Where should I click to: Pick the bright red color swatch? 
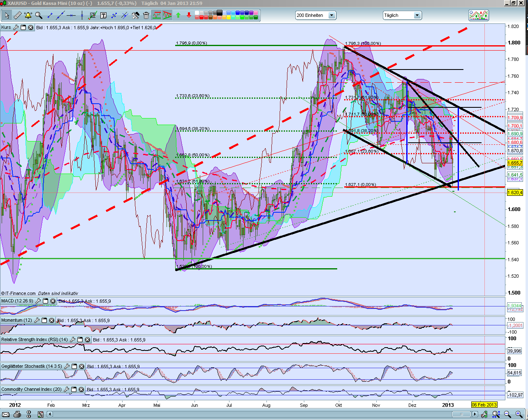click(202, 18)
